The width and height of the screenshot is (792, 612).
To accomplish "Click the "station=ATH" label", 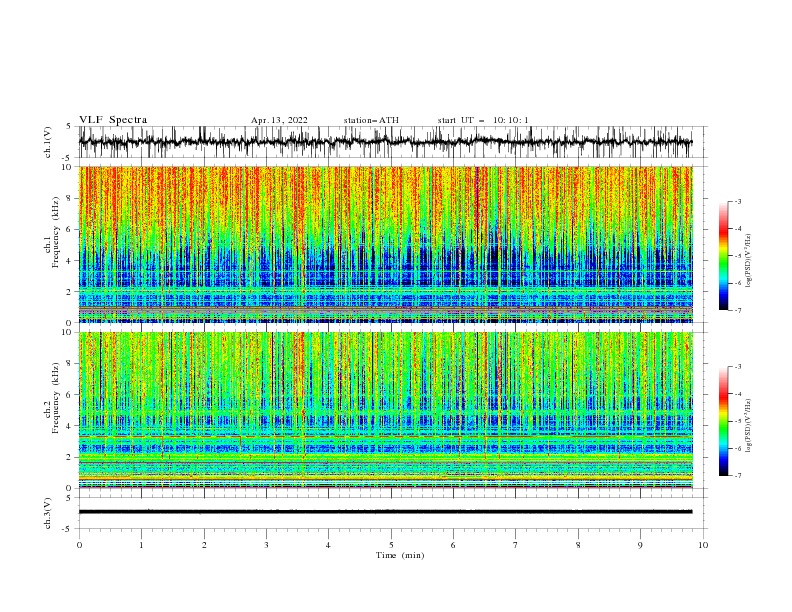I will [x=371, y=120].
